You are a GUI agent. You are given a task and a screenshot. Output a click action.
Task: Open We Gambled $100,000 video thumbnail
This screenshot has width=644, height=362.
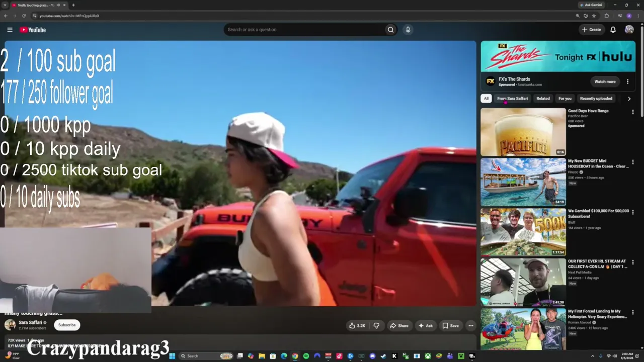click(x=523, y=232)
